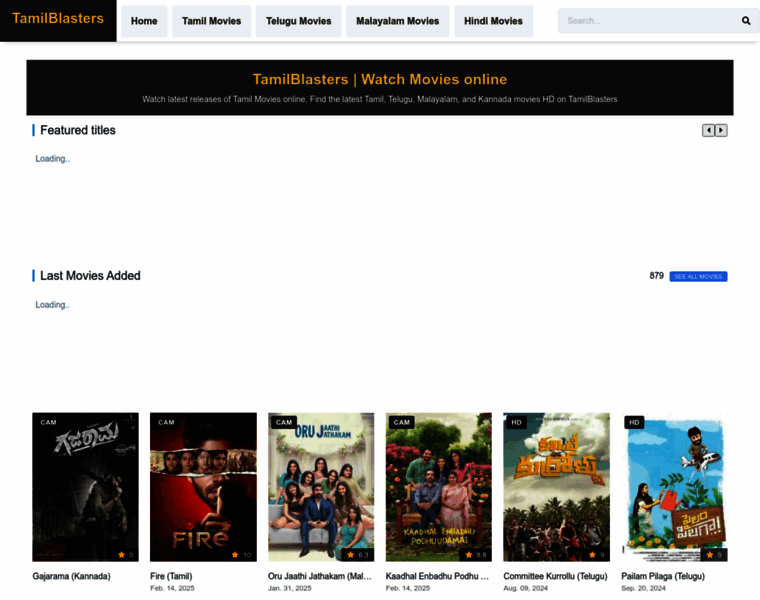Click star rating on Fire poster
760x600 pixels.
241,555
